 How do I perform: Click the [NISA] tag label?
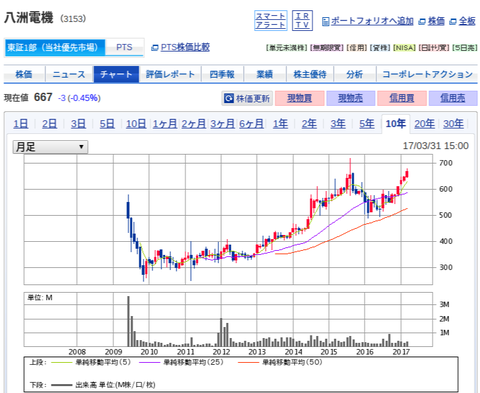click(x=405, y=48)
